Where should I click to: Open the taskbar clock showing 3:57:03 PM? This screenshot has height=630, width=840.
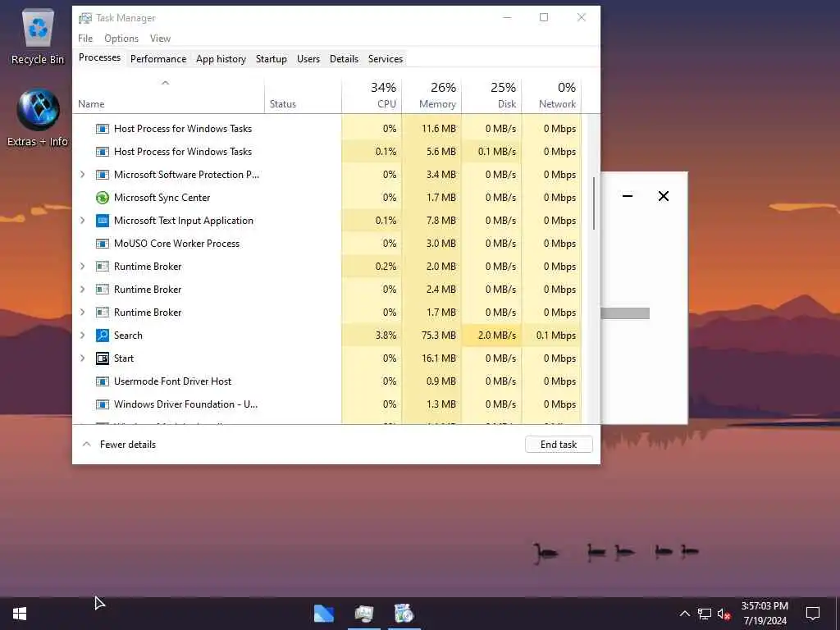[x=765, y=614]
